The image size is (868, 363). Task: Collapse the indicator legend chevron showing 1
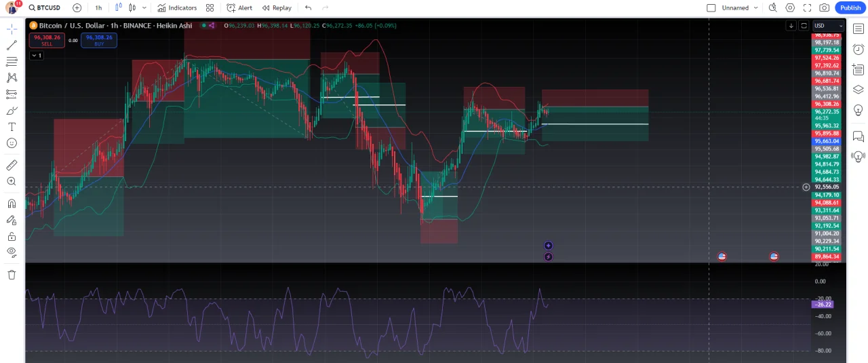point(37,56)
